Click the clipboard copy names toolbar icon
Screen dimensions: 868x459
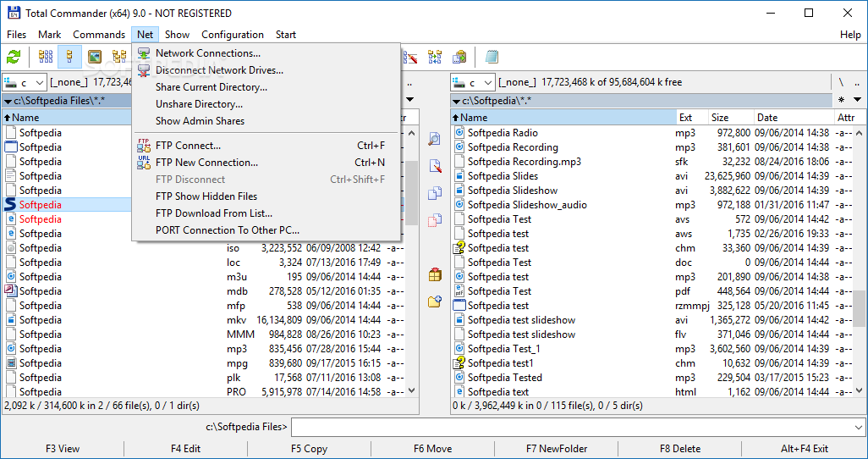(459, 57)
